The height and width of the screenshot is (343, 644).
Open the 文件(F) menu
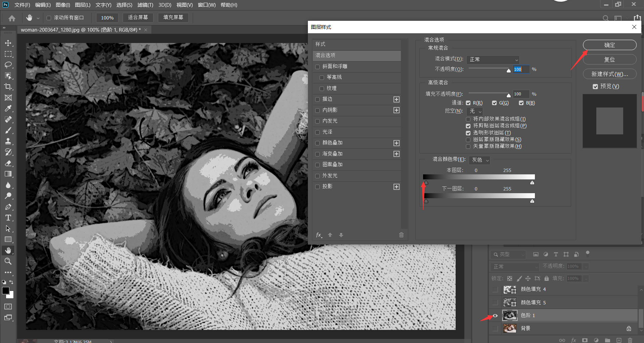pyautogui.click(x=22, y=5)
